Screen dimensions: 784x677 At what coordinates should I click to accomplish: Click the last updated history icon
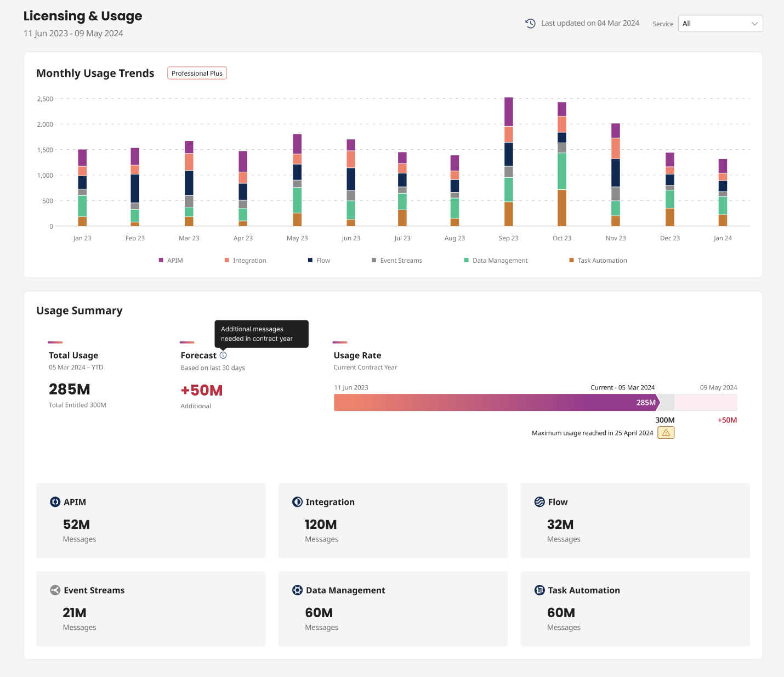(530, 23)
